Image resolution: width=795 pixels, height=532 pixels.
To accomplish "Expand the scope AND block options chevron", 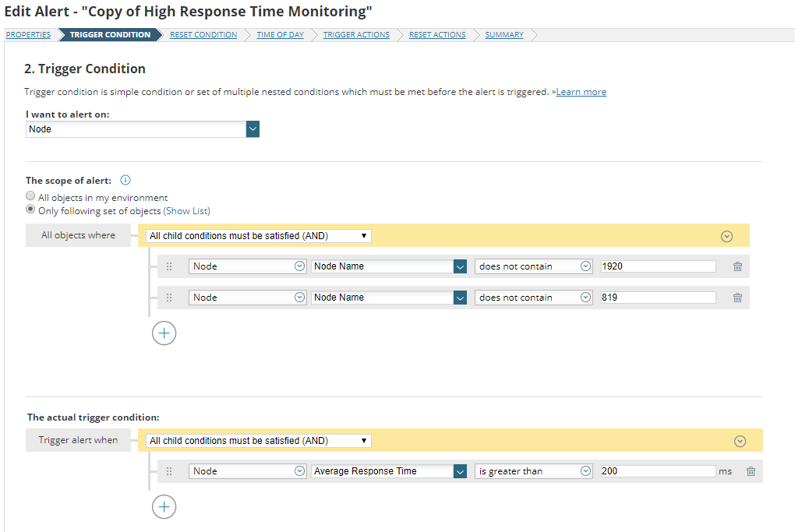I will (727, 236).
